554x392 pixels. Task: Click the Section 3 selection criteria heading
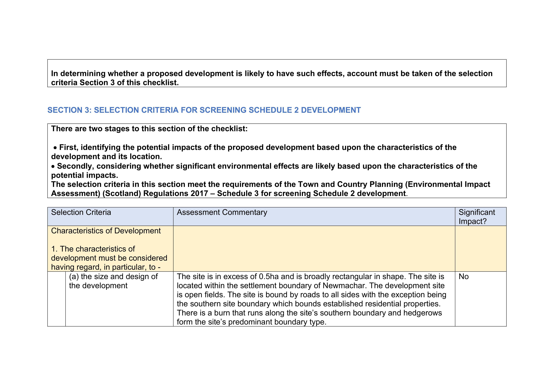point(204,110)
